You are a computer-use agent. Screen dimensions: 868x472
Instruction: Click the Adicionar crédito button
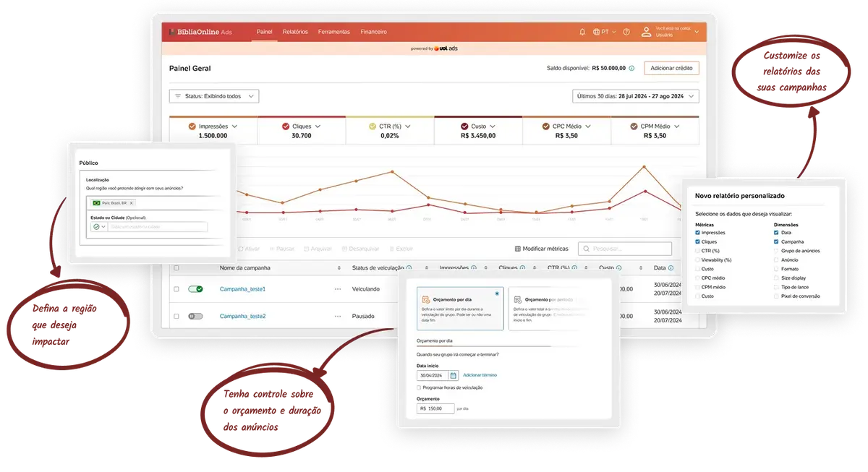pyautogui.click(x=671, y=68)
